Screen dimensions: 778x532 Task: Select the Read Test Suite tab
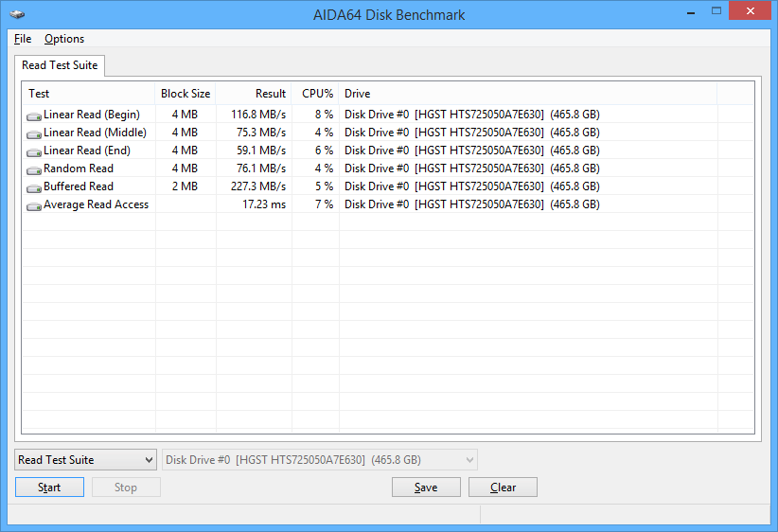(60, 65)
